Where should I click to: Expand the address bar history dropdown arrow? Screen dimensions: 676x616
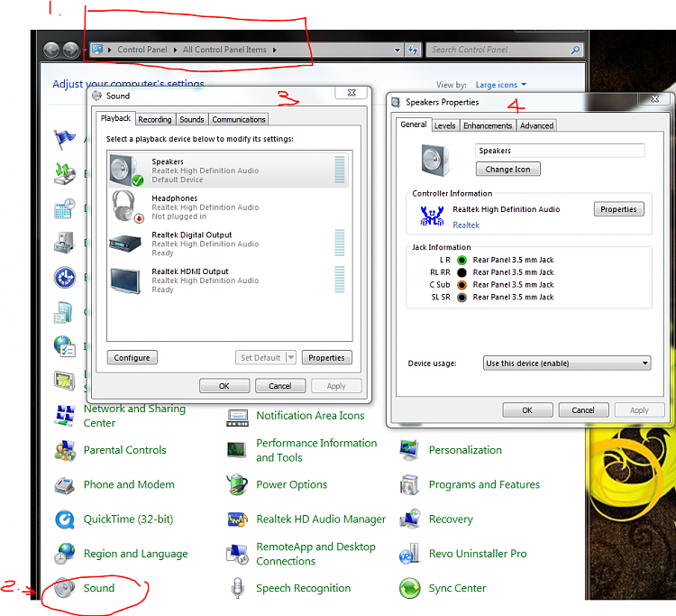pos(397,50)
